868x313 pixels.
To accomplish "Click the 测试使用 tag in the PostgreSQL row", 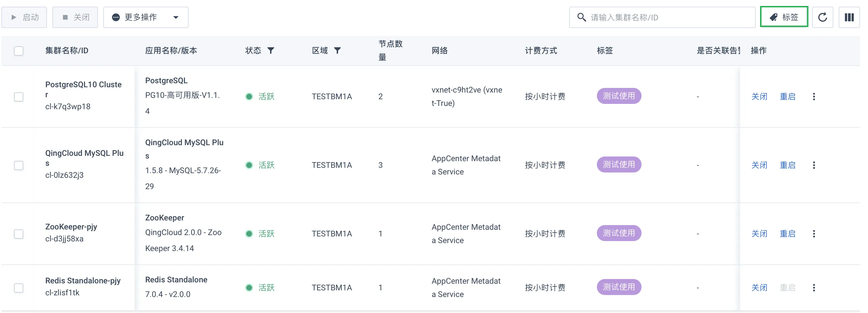I will pyautogui.click(x=619, y=96).
